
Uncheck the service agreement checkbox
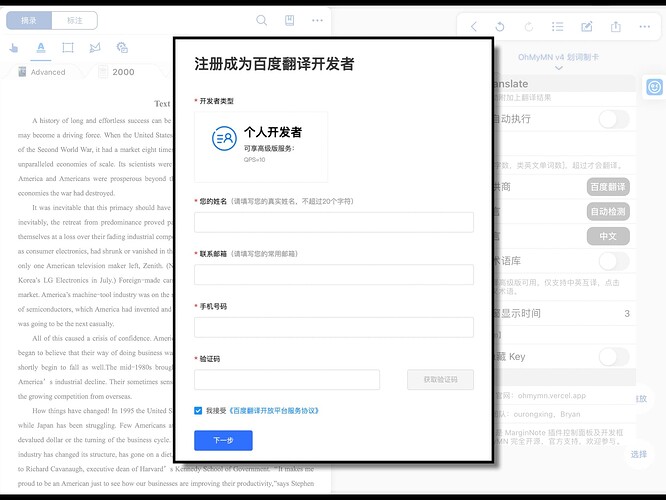tap(198, 410)
